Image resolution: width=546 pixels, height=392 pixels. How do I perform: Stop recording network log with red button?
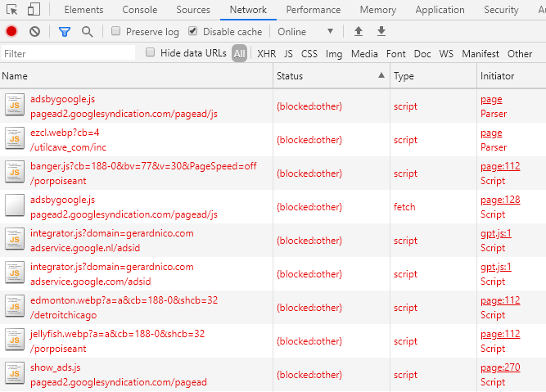coord(11,31)
